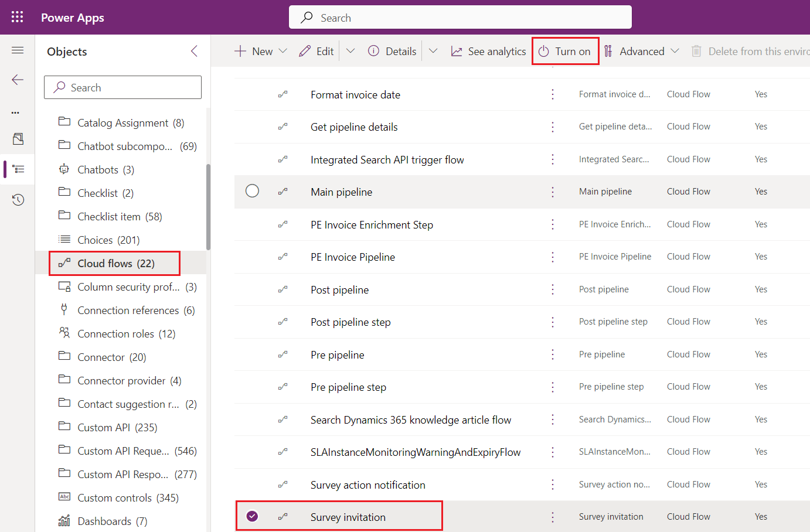
Task: Select Connection roles (12)
Action: pyautogui.click(x=117, y=333)
